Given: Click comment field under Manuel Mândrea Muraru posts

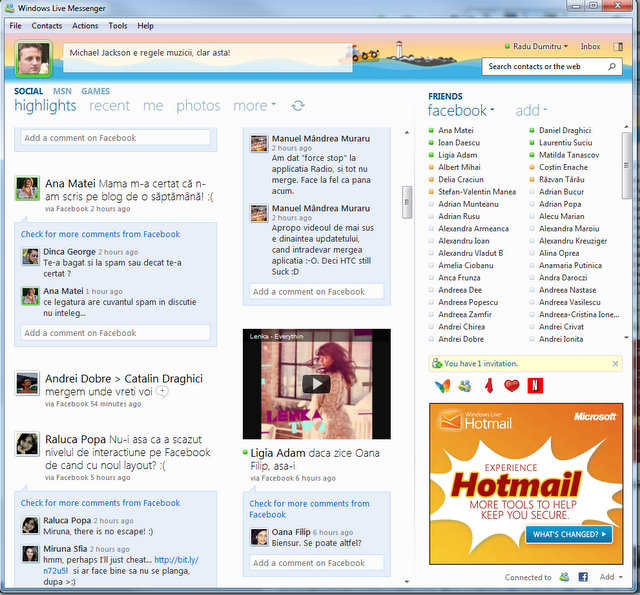Looking at the screenshot, I should pos(316,291).
